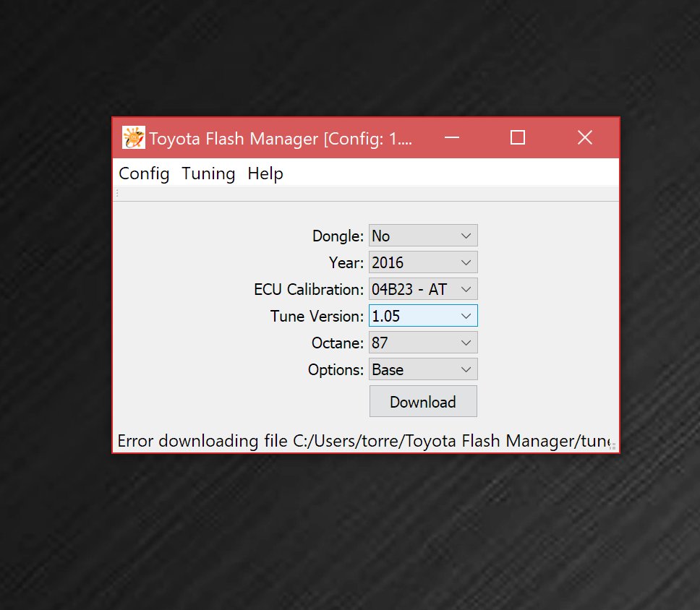Image resolution: width=700 pixels, height=610 pixels.
Task: Close the Toyota Flash Manager window
Action: pos(585,137)
